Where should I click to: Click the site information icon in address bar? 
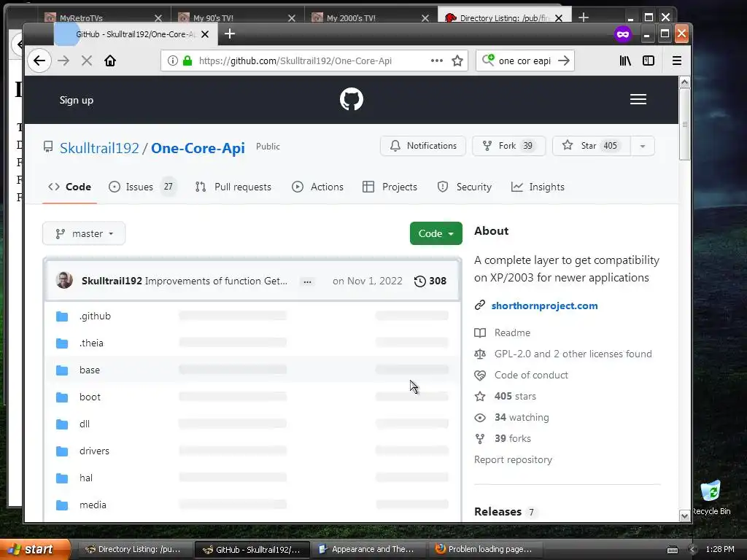172,61
